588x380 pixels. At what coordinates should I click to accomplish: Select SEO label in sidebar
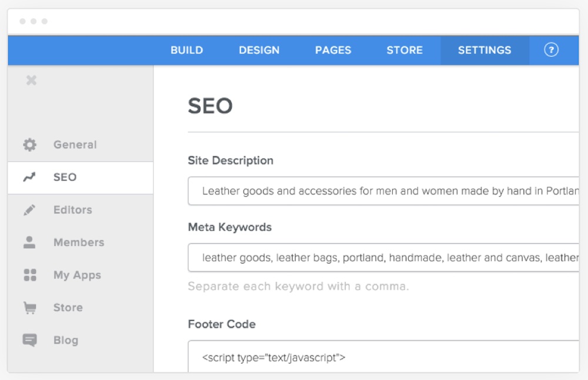[x=65, y=177]
